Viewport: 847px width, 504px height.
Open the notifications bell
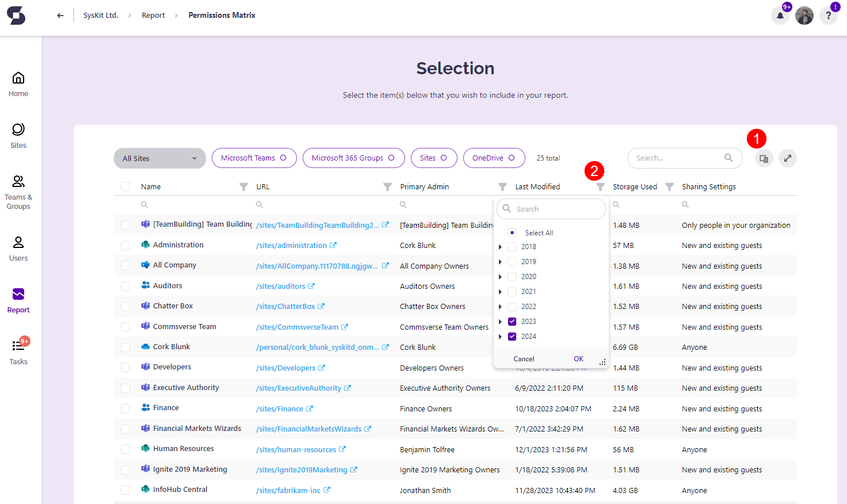click(x=780, y=15)
